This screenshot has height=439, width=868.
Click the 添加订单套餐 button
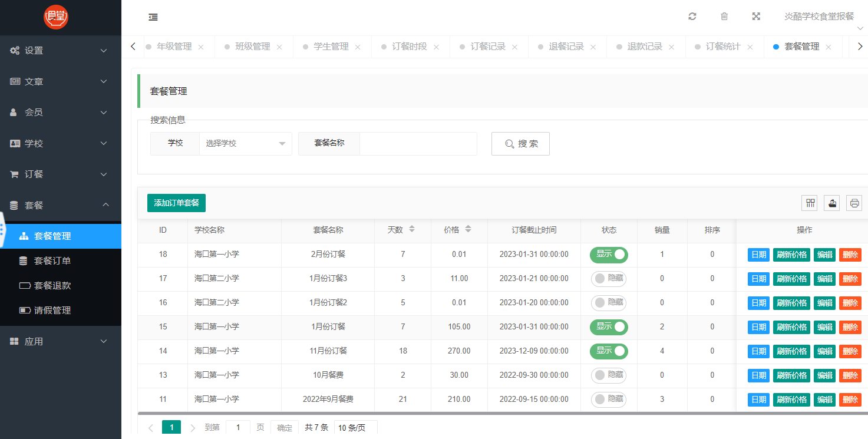click(176, 203)
